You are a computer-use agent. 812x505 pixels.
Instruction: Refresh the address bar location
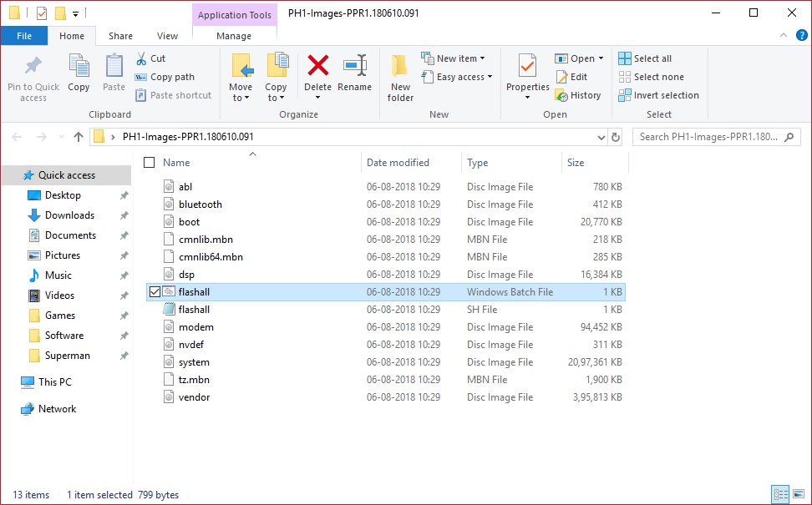pos(615,137)
